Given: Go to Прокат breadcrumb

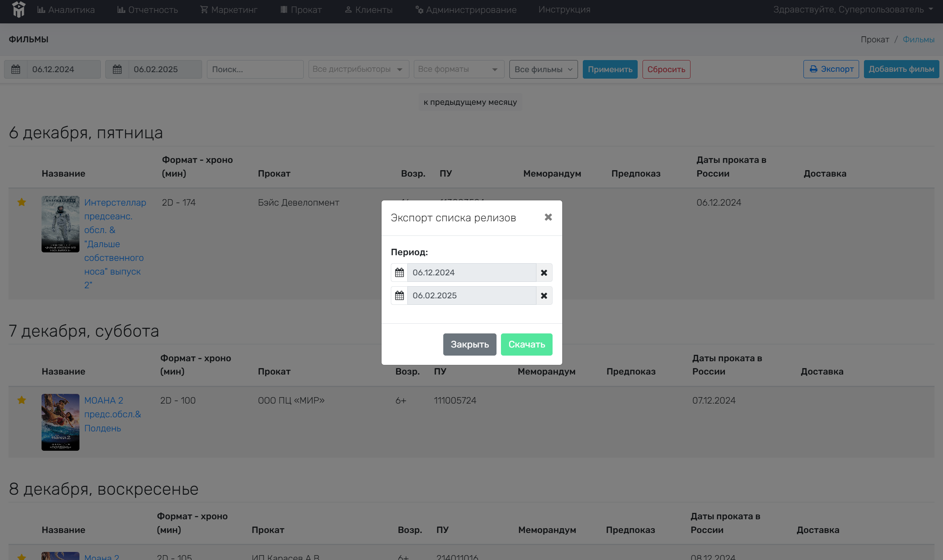Looking at the screenshot, I should coord(875,40).
